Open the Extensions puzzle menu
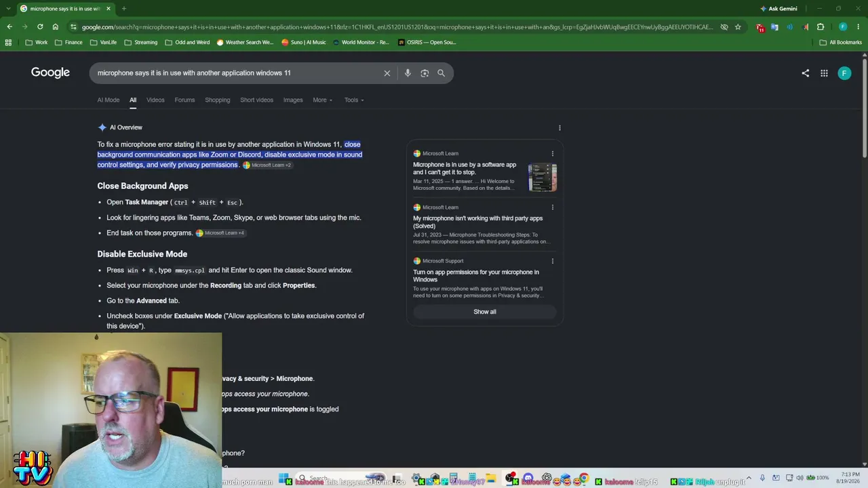868x488 pixels. 821,27
